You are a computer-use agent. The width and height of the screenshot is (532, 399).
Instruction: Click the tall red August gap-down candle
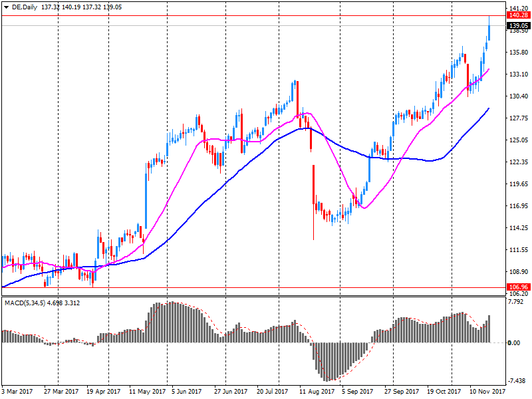(x=313, y=185)
